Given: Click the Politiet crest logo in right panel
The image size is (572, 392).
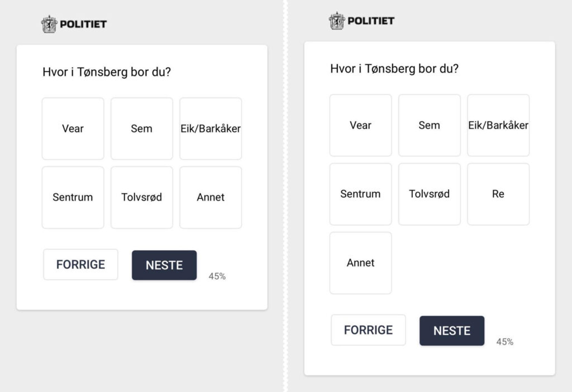Looking at the screenshot, I should (x=337, y=21).
